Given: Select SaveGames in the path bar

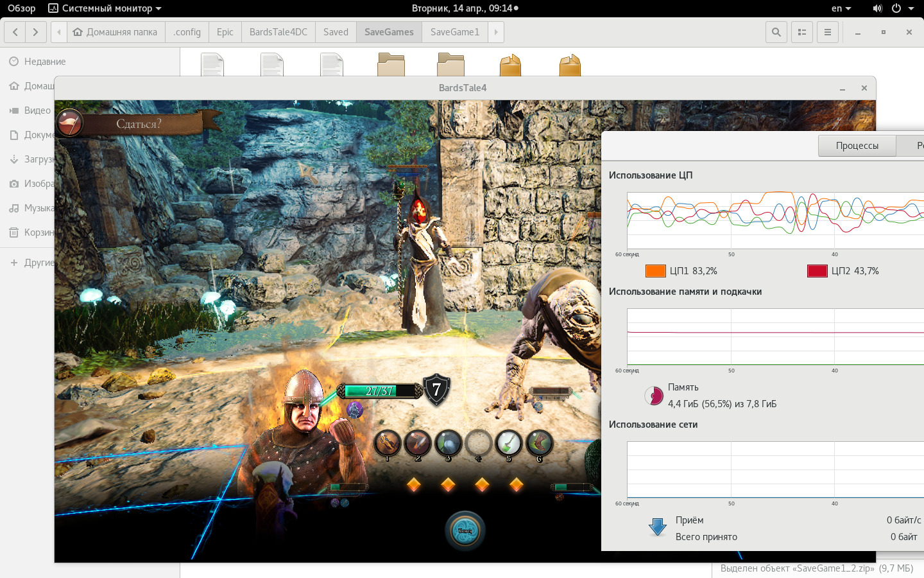Looking at the screenshot, I should [x=389, y=32].
